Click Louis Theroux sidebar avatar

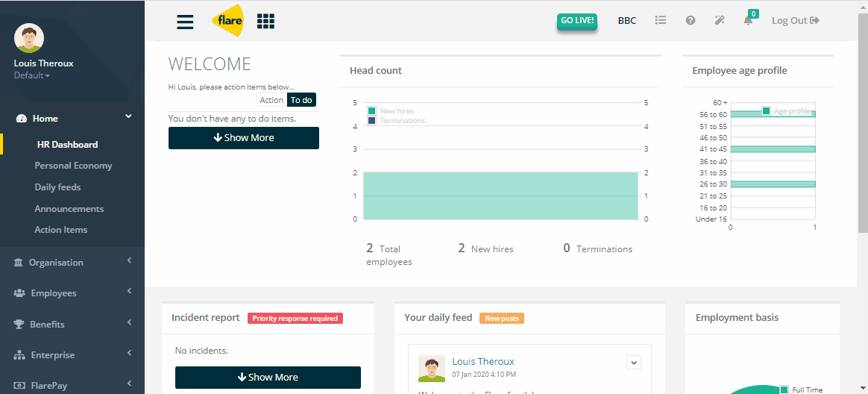click(x=29, y=38)
